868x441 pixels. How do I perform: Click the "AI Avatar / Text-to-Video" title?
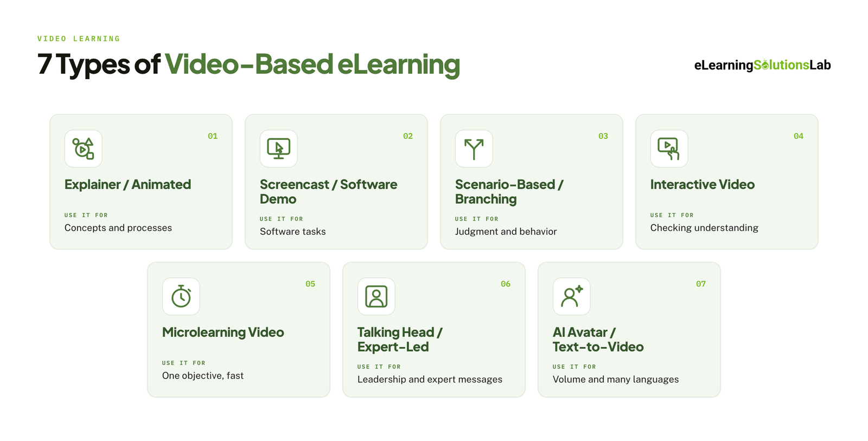tap(598, 340)
